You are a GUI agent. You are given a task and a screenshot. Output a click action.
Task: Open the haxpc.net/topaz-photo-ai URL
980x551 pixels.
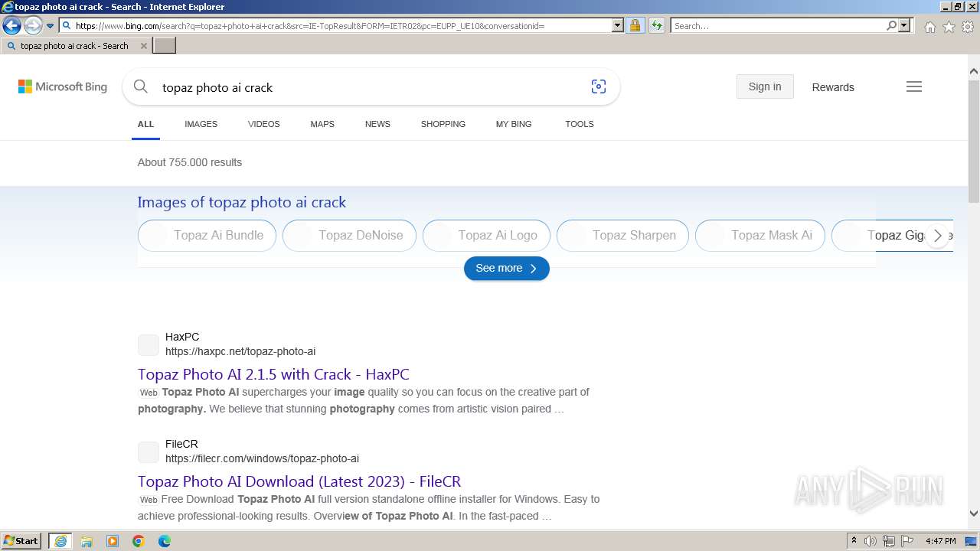click(240, 352)
